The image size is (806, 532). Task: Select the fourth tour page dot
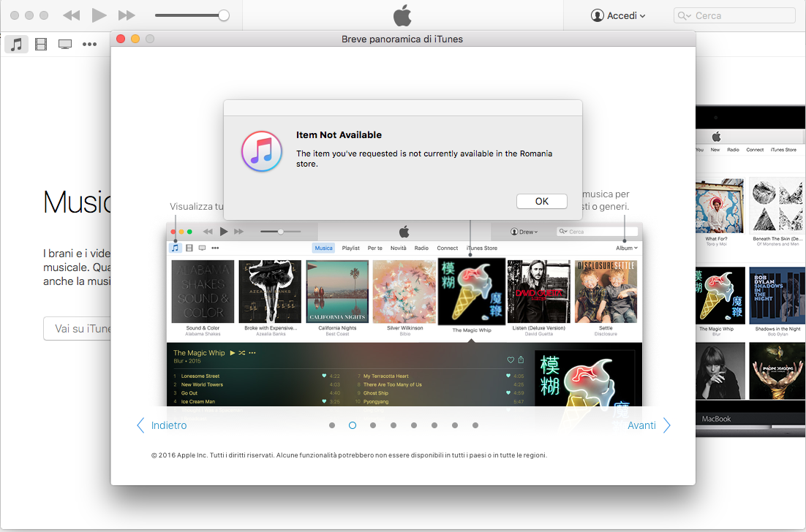[393, 425]
